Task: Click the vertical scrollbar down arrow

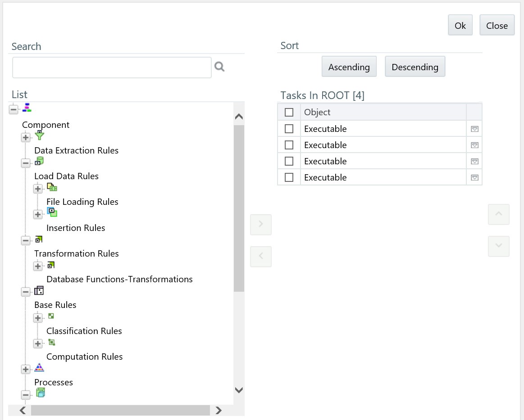Action: 239,390
